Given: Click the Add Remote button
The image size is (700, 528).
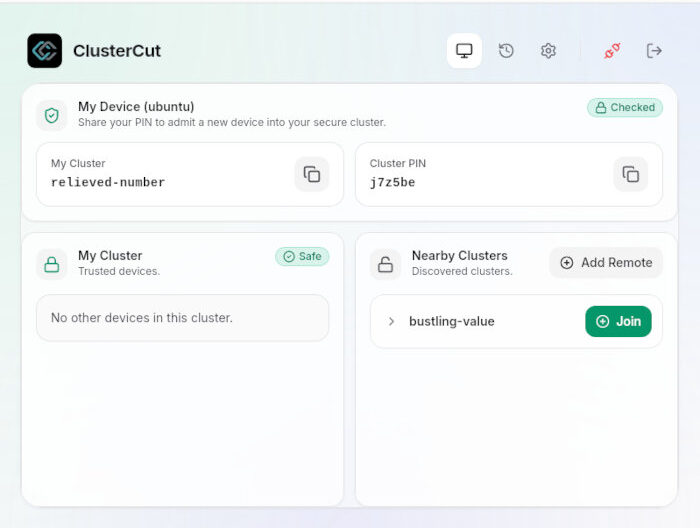Looking at the screenshot, I should pyautogui.click(x=606, y=262).
